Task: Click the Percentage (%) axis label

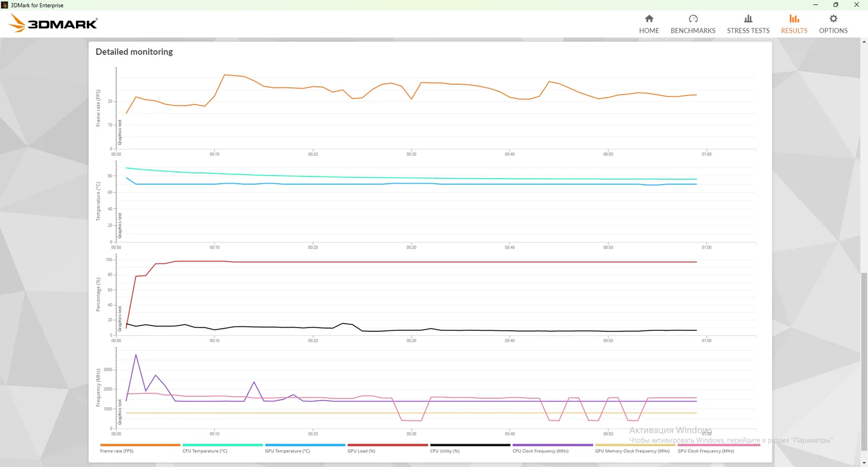Action: coord(98,295)
